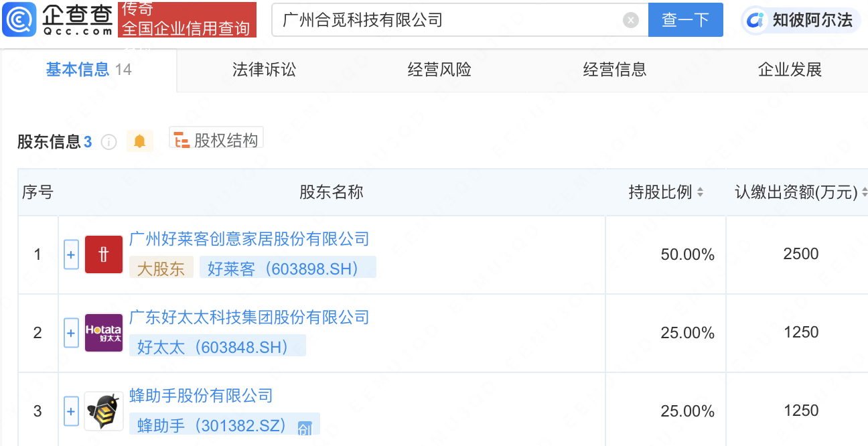Image resolution: width=868 pixels, height=446 pixels.
Task: Click the Qcc.com logo
Action: coord(58,19)
